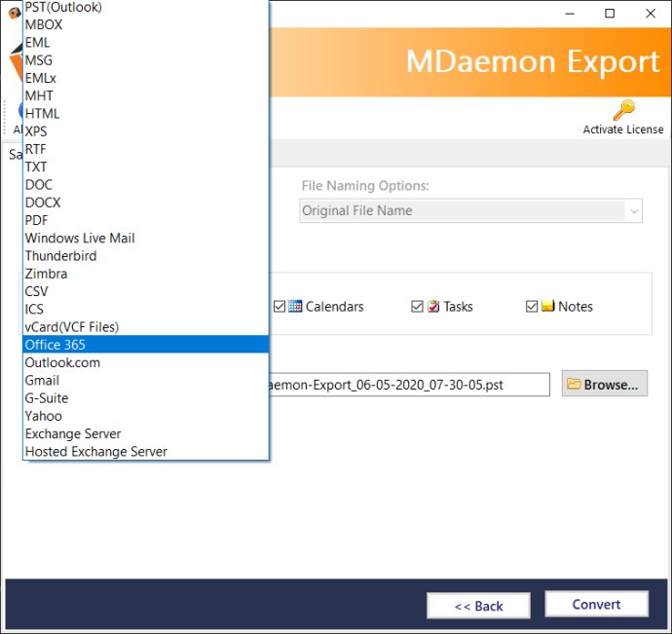Click the destination path field
Image resolution: width=672 pixels, height=634 pixels.
point(409,385)
